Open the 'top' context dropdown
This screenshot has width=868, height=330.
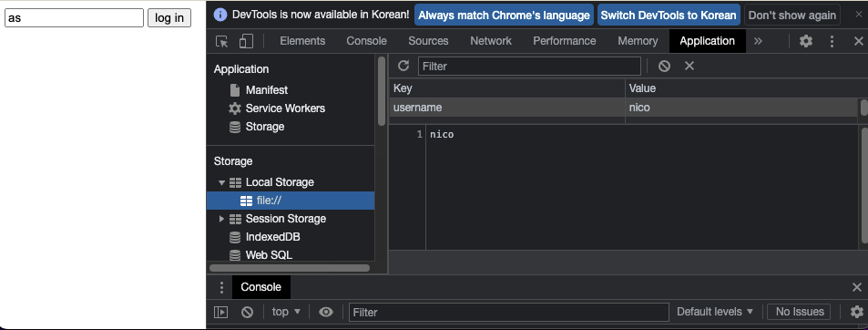286,312
